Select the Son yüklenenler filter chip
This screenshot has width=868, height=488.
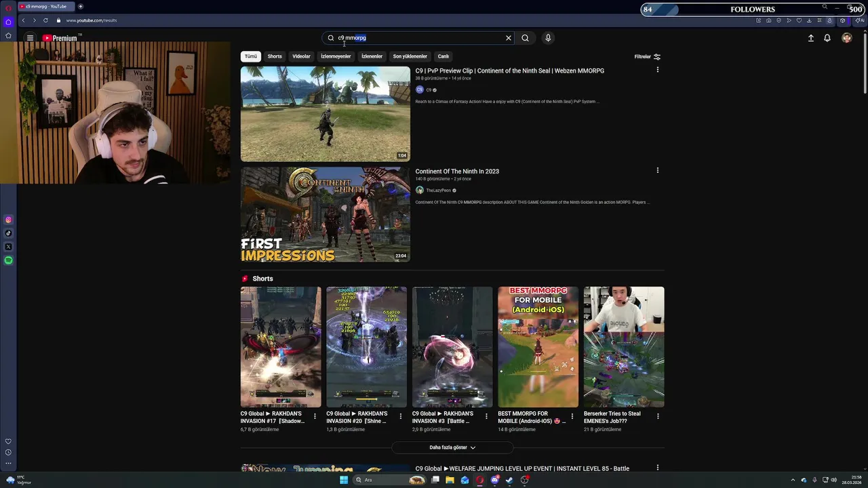[410, 56]
